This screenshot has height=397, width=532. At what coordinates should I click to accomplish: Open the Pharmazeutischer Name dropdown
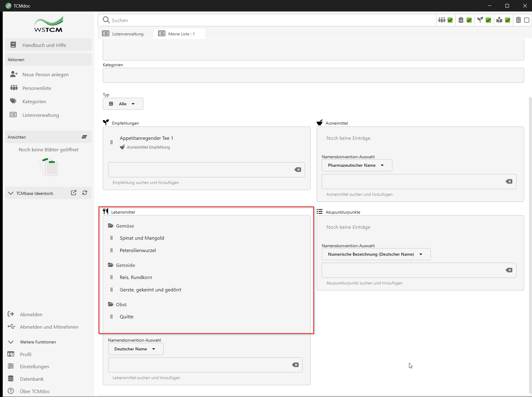357,165
